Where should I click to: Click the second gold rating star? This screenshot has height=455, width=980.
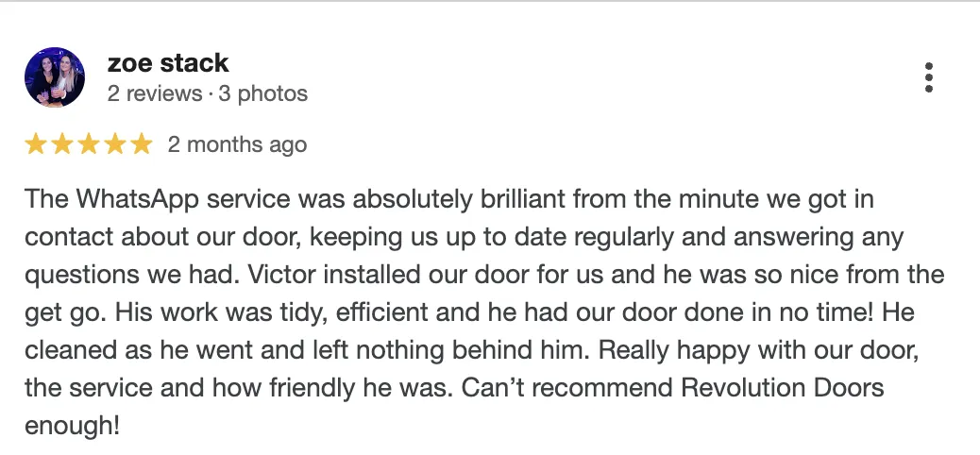tap(62, 144)
